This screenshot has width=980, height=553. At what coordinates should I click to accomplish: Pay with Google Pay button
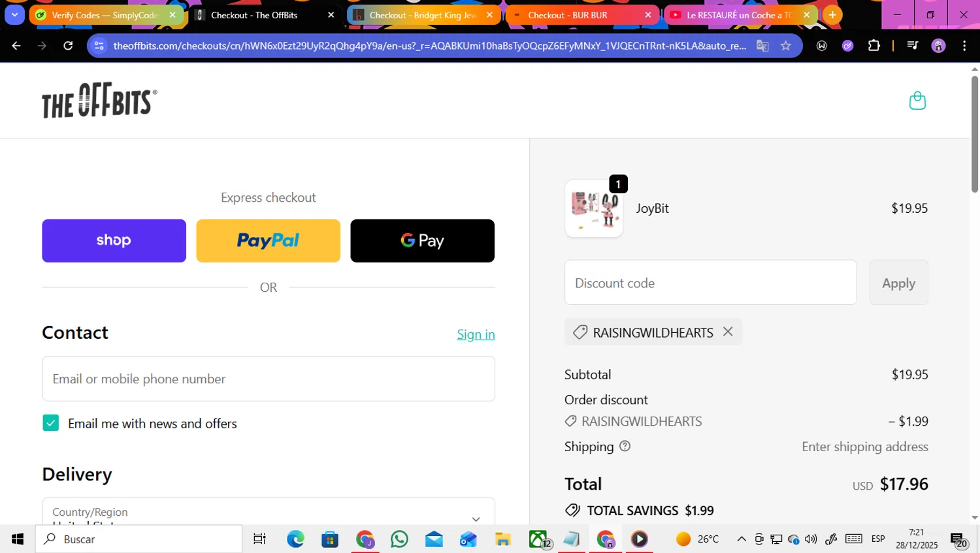coord(422,240)
